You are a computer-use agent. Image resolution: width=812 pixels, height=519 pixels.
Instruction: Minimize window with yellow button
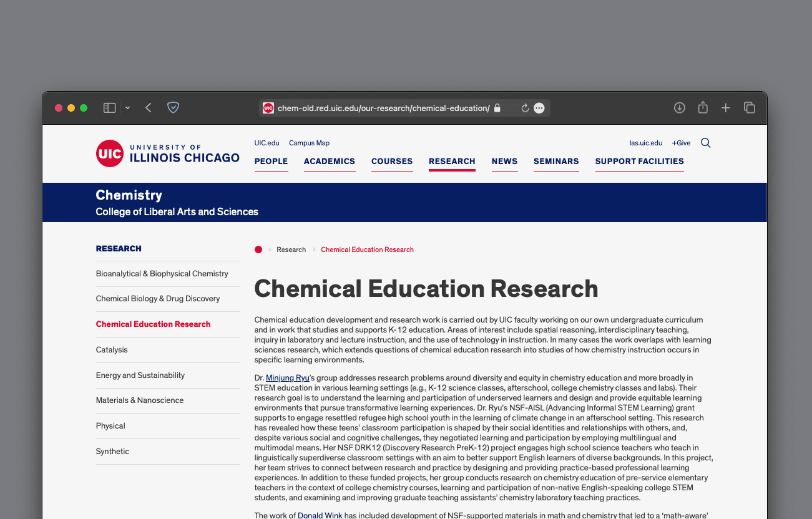pos(71,108)
